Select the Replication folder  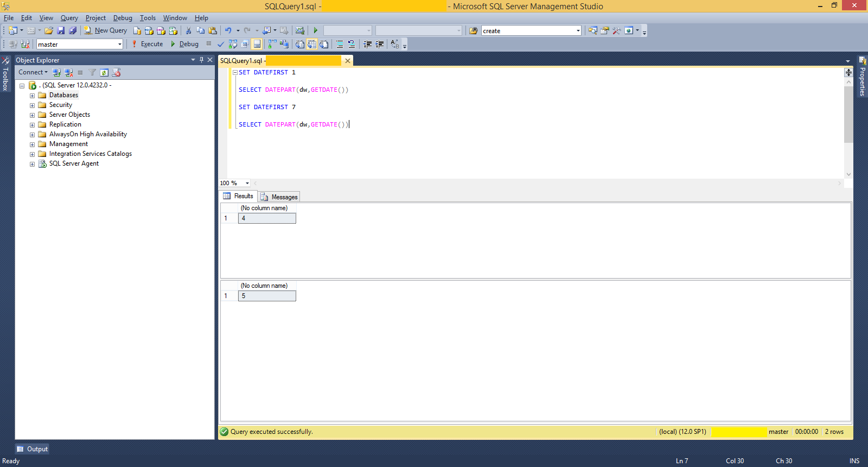pyautogui.click(x=65, y=124)
